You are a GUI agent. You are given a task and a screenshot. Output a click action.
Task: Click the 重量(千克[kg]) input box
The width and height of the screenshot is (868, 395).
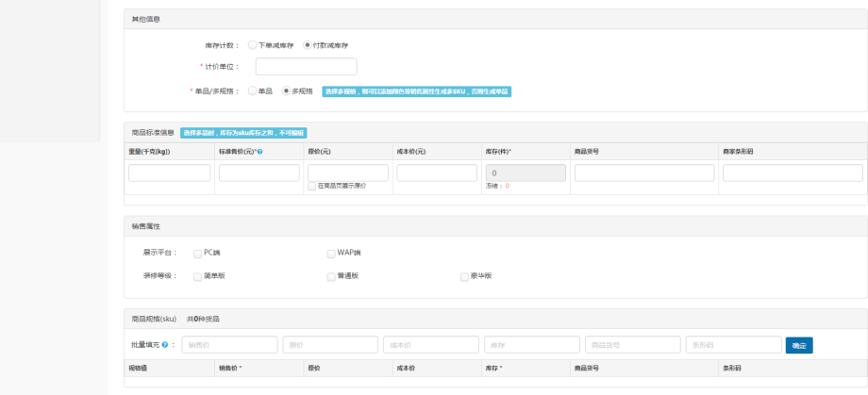coord(169,173)
